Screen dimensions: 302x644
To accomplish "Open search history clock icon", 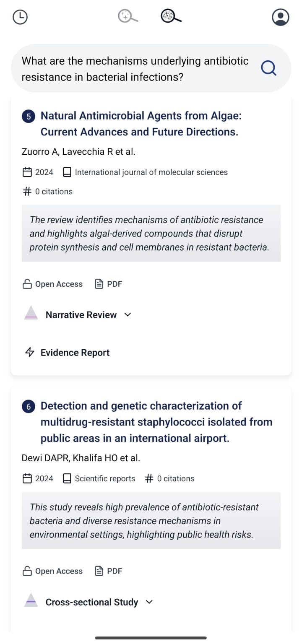I will (x=20, y=17).
